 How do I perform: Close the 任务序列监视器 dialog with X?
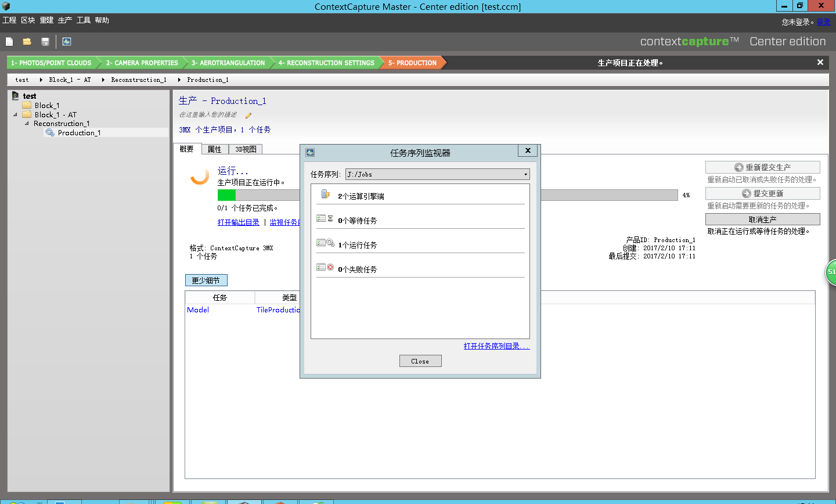[528, 150]
